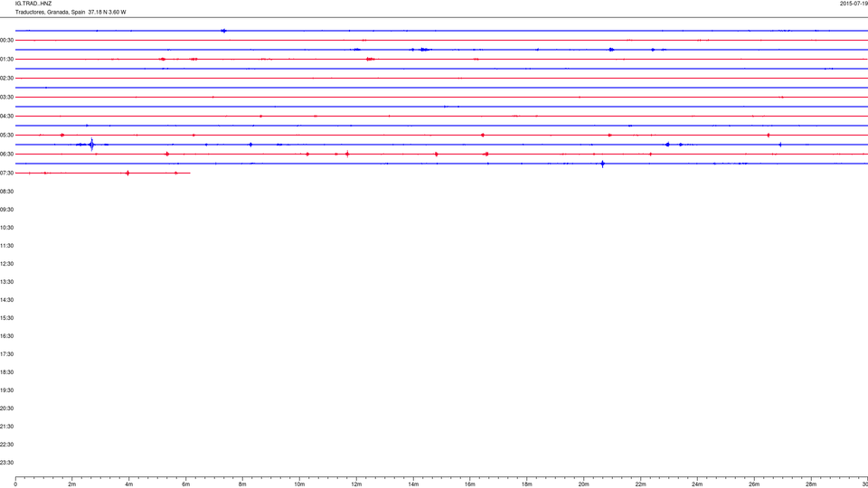Click the 14:30 row label

[6, 300]
